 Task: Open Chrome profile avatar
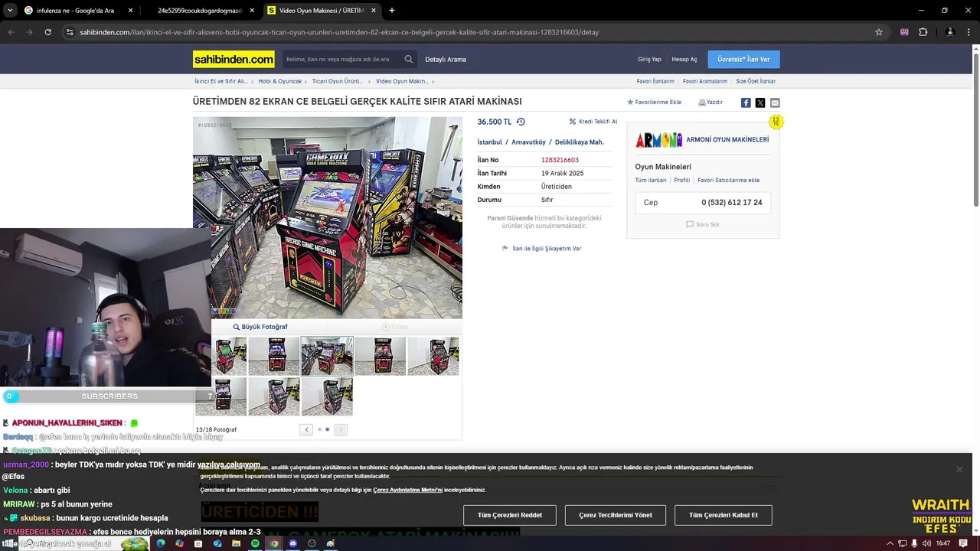tap(950, 32)
